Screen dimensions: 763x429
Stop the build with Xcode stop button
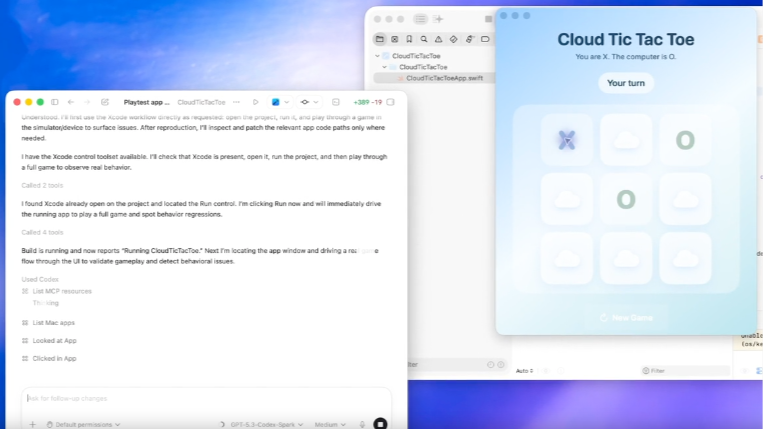[x=489, y=19]
